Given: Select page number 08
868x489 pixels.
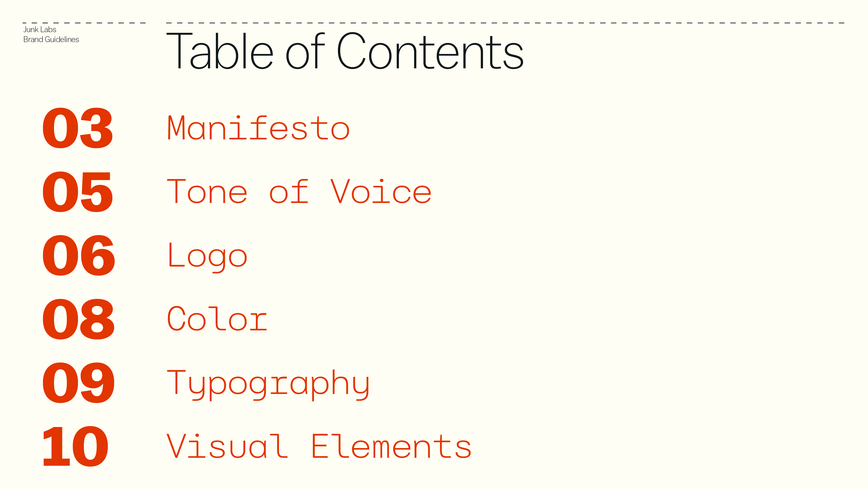Looking at the screenshot, I should (78, 319).
